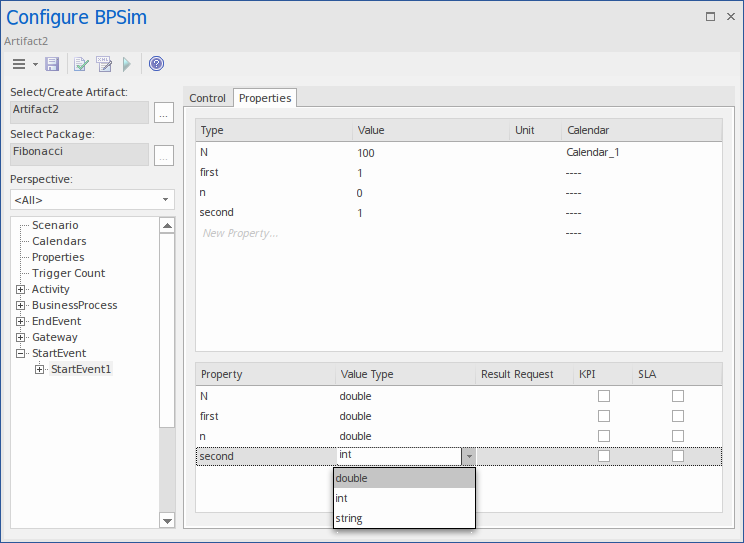Switch to the Control tab
The height and width of the screenshot is (543, 744).
coord(208,98)
